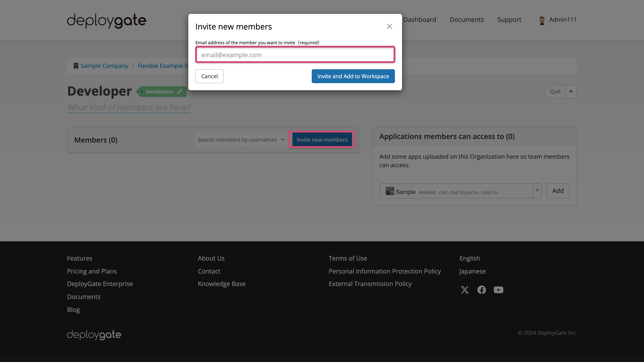
Task: Open the Dashboard navigation item
Action: point(419,19)
